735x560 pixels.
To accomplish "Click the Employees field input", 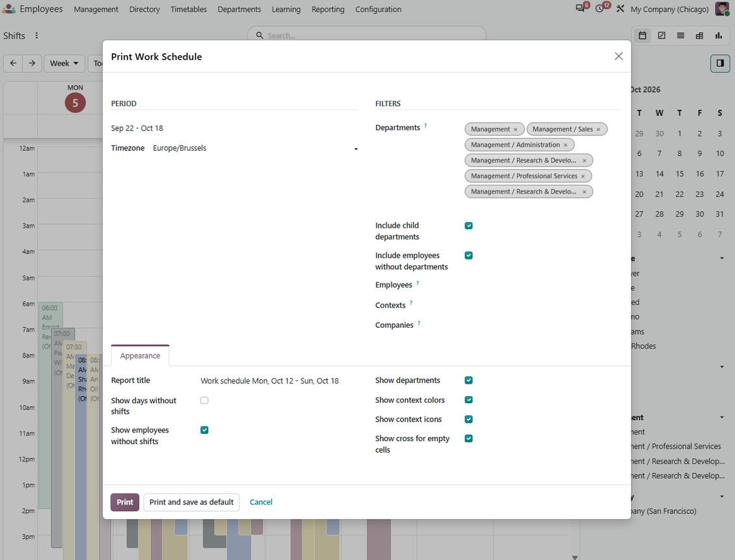I will point(543,285).
